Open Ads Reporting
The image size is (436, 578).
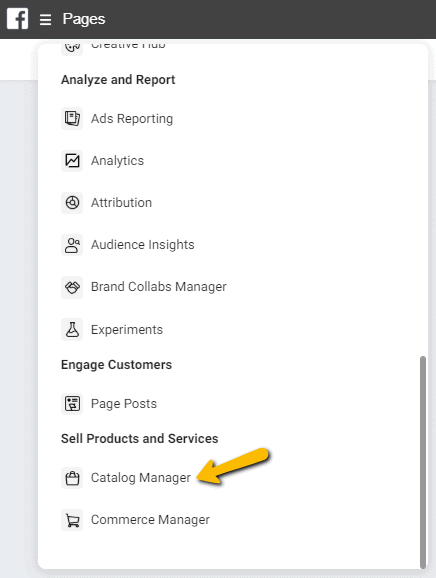coord(132,119)
